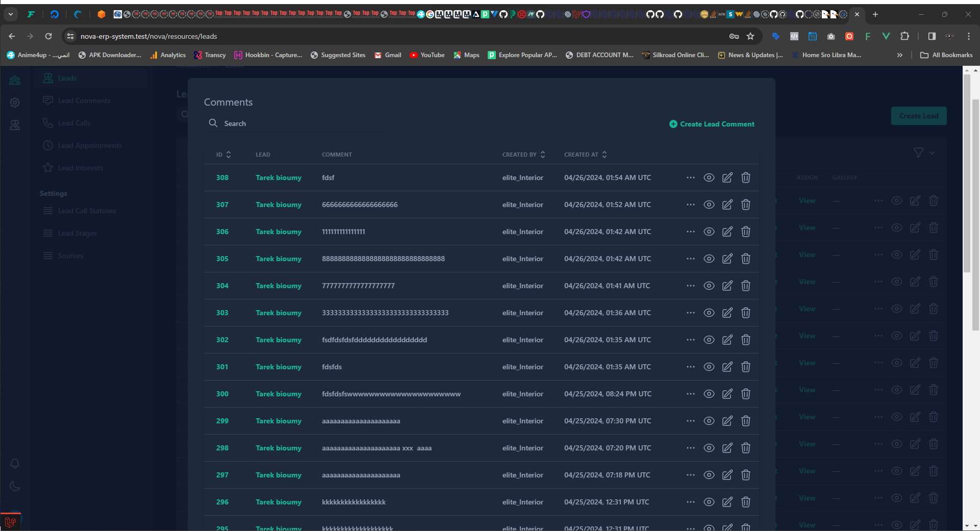Open three-dot menu for comment 301
The width and height of the screenshot is (980, 531).
point(690,367)
